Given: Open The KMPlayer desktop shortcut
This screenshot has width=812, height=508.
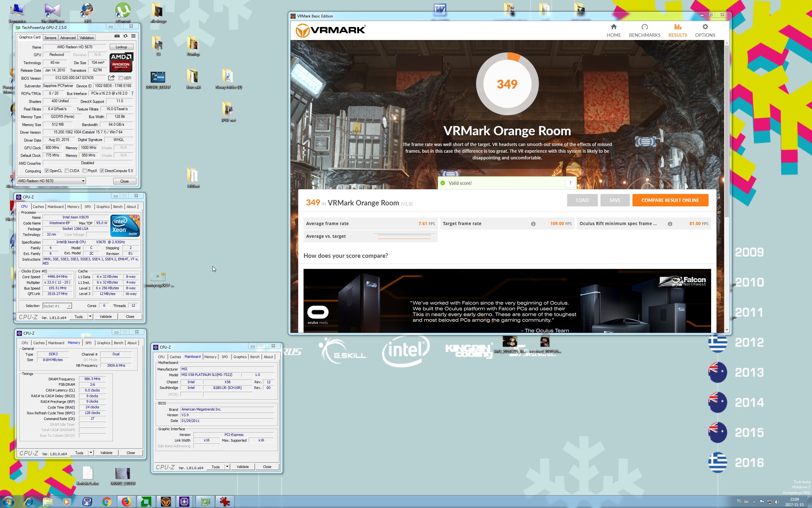Looking at the screenshot, I should (x=52, y=13).
